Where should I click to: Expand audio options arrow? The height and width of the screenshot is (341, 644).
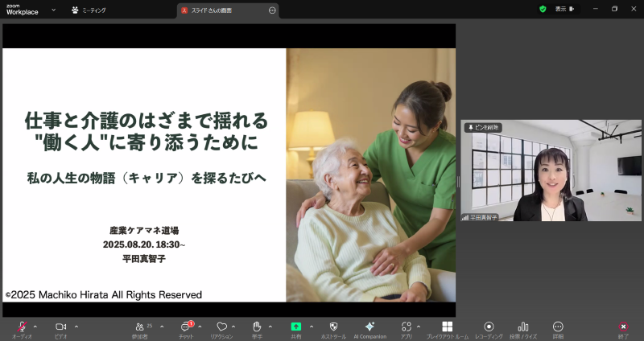point(35,327)
